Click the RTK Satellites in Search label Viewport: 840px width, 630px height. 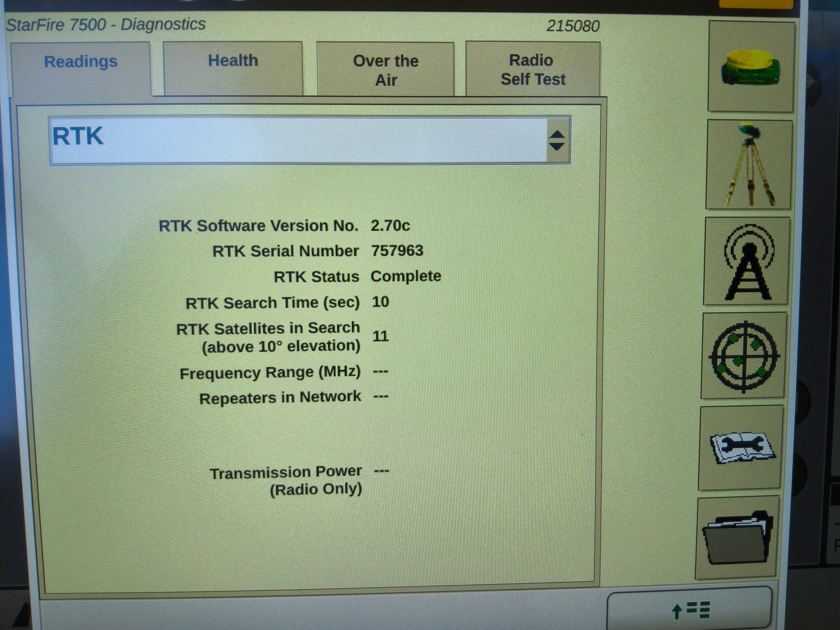(268, 337)
